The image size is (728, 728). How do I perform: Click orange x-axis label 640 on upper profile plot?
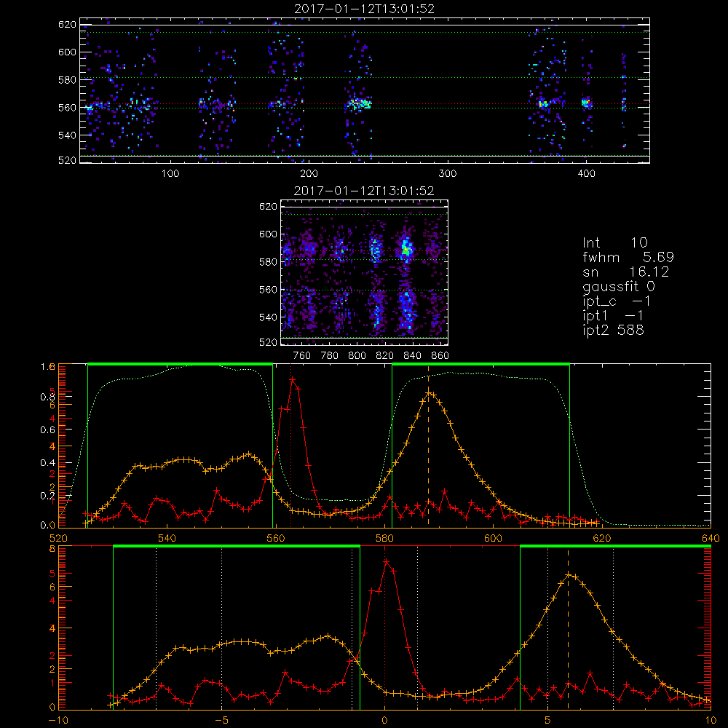pos(711,538)
